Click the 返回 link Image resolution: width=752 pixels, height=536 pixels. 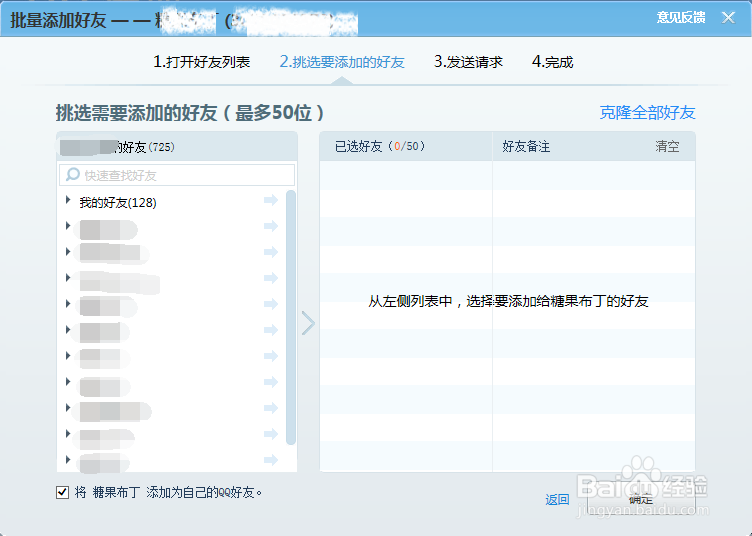(557, 500)
